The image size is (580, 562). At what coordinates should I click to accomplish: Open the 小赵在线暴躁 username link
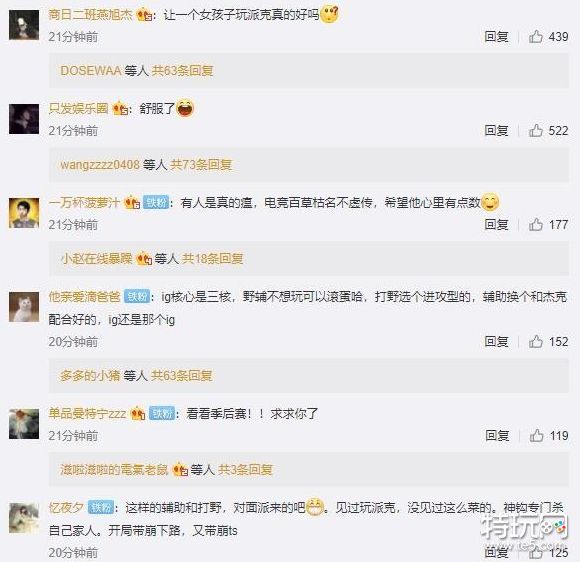(97, 259)
